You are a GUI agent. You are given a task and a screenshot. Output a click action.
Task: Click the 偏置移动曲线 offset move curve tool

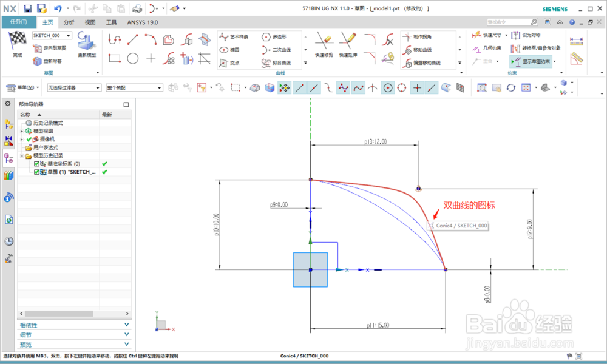pyautogui.click(x=421, y=62)
